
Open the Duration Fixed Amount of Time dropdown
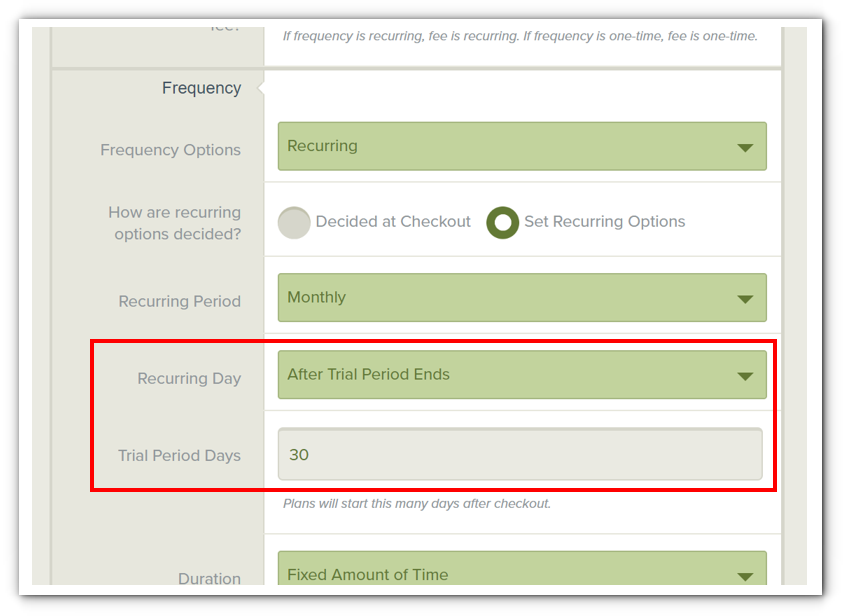pos(522,568)
